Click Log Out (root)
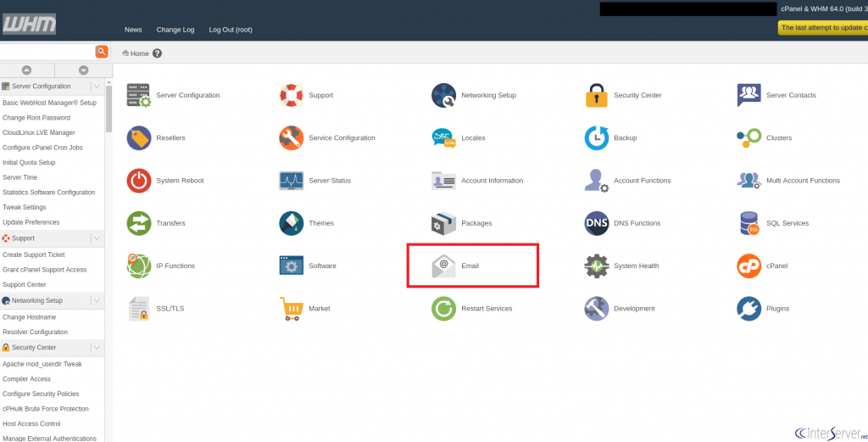The image size is (868, 442). pos(231,30)
